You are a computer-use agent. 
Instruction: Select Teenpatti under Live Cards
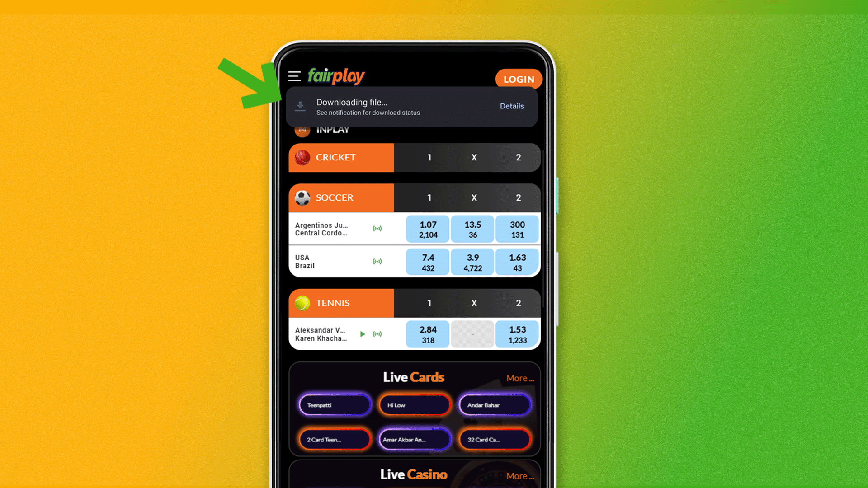click(x=334, y=404)
